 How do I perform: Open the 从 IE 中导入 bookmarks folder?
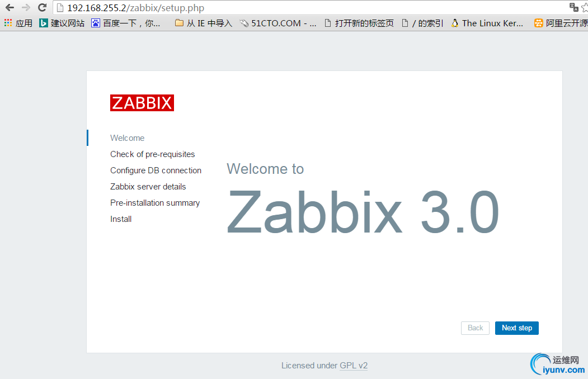204,23
